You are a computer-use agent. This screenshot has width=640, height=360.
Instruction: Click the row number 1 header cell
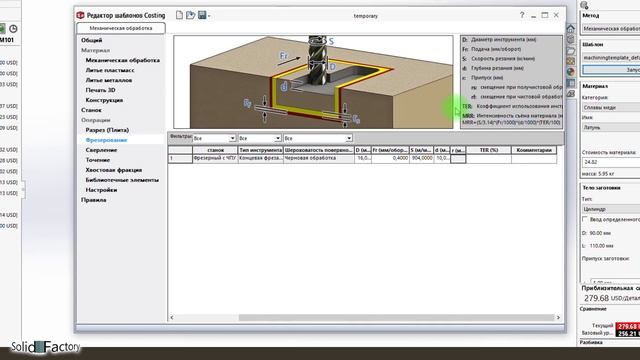coord(180,158)
